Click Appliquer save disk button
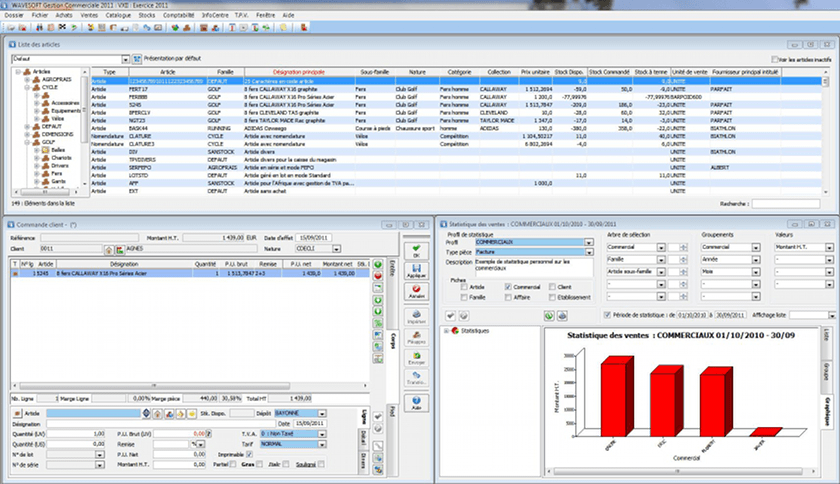 (x=416, y=271)
